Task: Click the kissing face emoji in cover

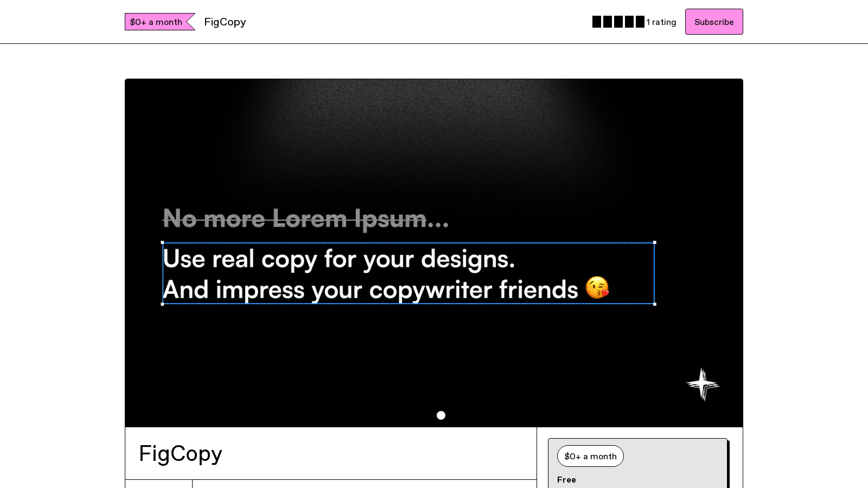Action: point(597,288)
